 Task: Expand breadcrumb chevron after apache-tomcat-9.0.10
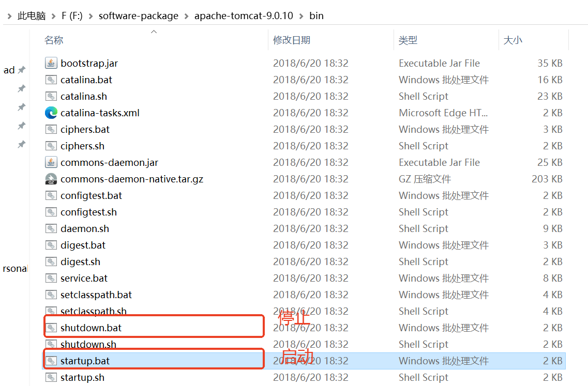click(x=301, y=16)
